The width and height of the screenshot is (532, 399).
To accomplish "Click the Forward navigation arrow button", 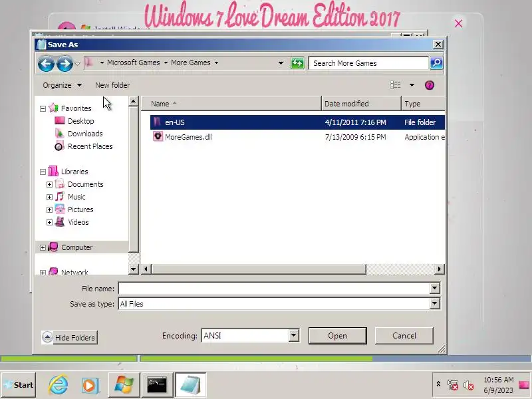I will click(65, 63).
